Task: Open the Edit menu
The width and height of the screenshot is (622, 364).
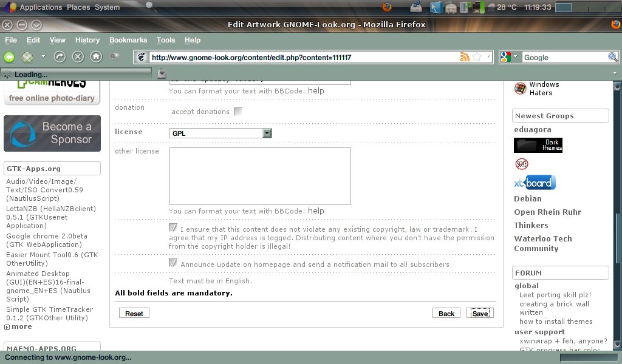Action: (33, 40)
